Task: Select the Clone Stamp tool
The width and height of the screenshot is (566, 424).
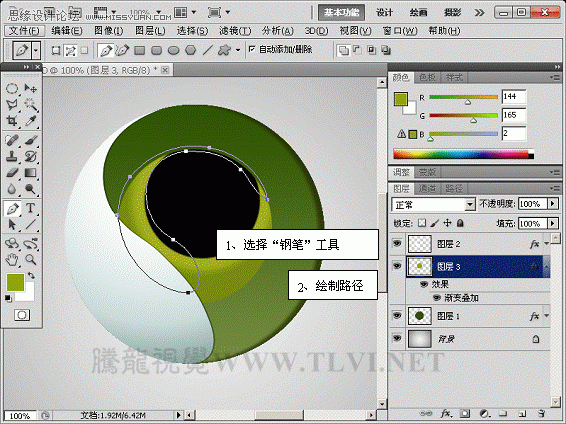Action: click(x=12, y=156)
